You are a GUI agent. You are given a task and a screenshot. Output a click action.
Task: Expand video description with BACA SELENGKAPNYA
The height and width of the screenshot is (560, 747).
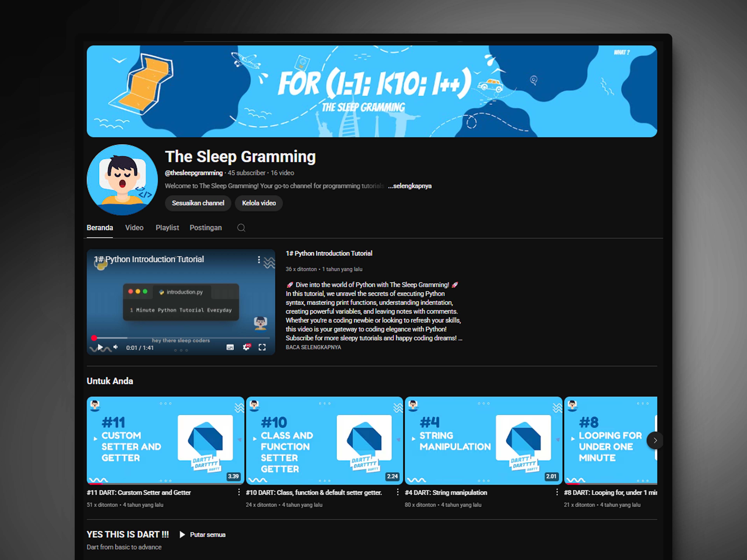(313, 347)
